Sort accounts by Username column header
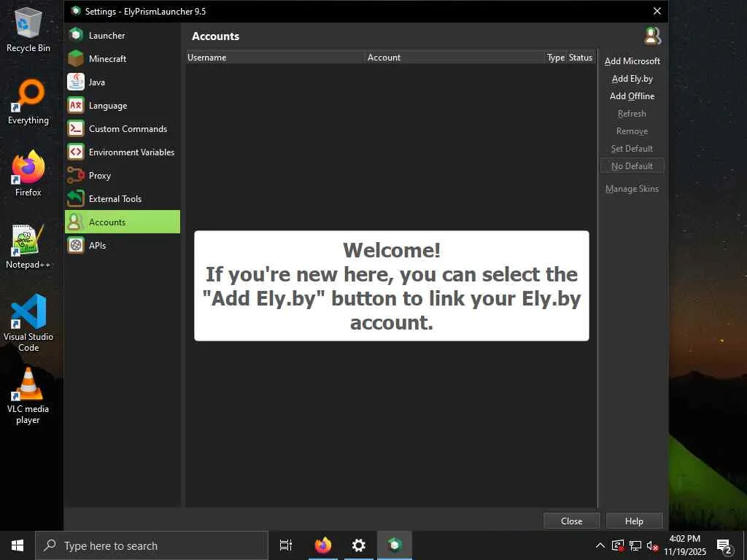The height and width of the screenshot is (560, 747). [x=275, y=57]
